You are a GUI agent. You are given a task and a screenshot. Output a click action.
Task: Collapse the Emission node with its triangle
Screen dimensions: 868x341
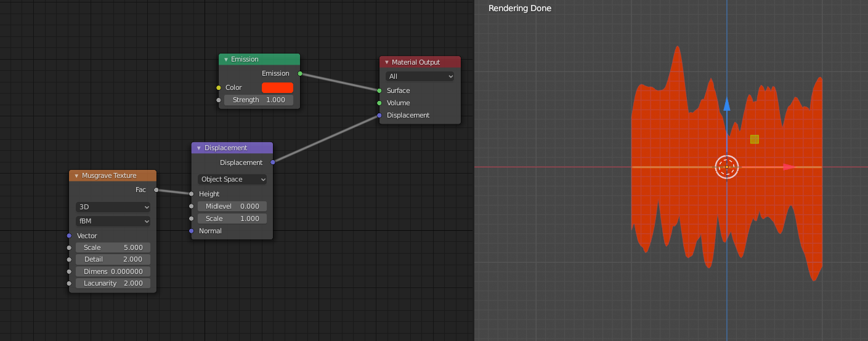[x=225, y=60]
